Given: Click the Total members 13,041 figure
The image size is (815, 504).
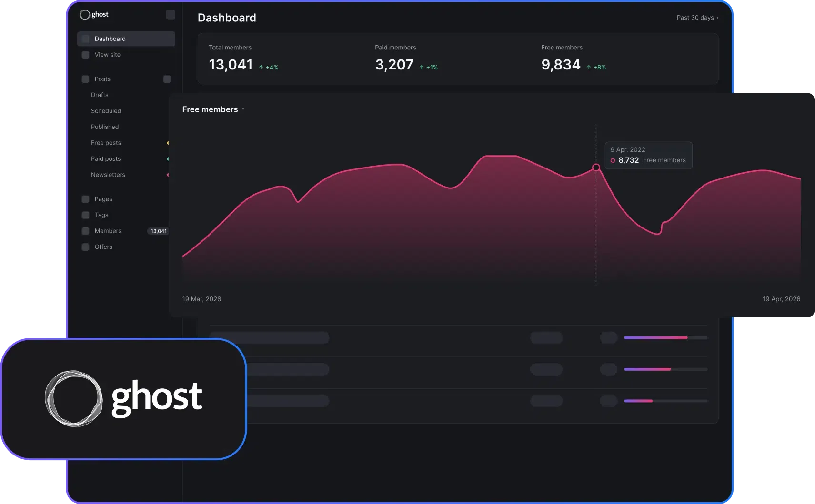Looking at the screenshot, I should [231, 65].
